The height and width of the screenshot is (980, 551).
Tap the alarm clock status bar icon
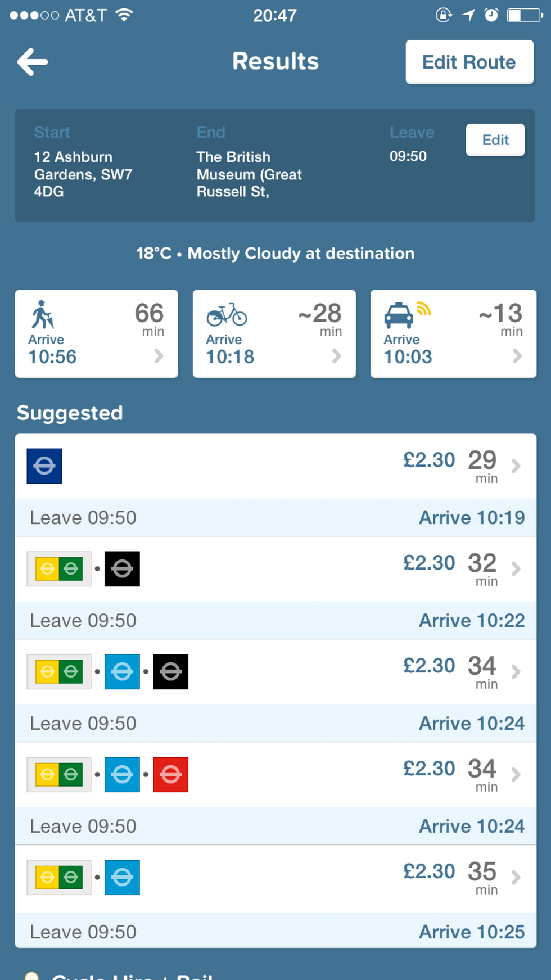point(491,15)
